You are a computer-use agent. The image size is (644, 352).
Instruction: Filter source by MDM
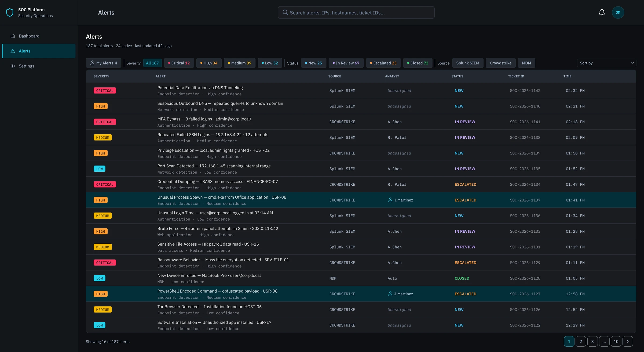coord(526,63)
